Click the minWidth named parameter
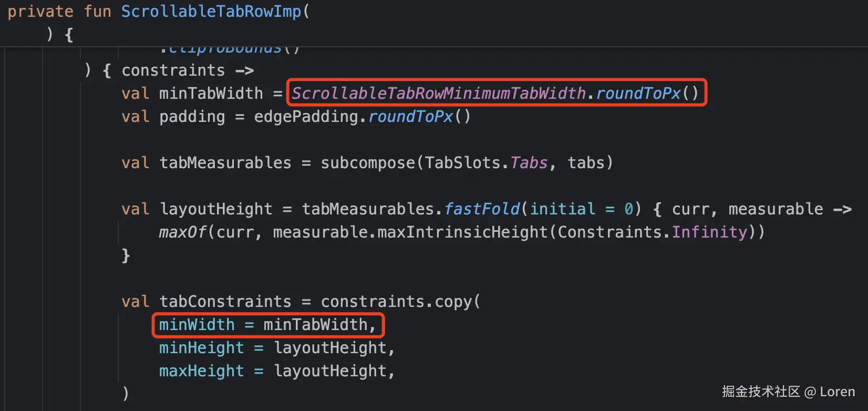The width and height of the screenshot is (868, 411). point(197,325)
